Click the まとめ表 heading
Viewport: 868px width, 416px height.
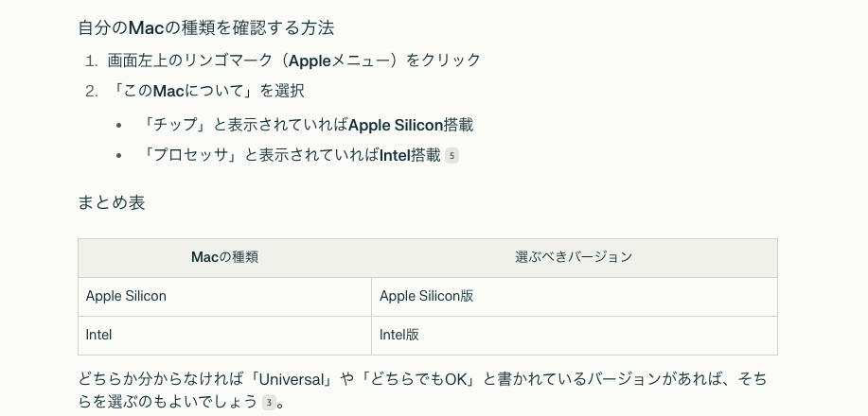pyautogui.click(x=112, y=202)
